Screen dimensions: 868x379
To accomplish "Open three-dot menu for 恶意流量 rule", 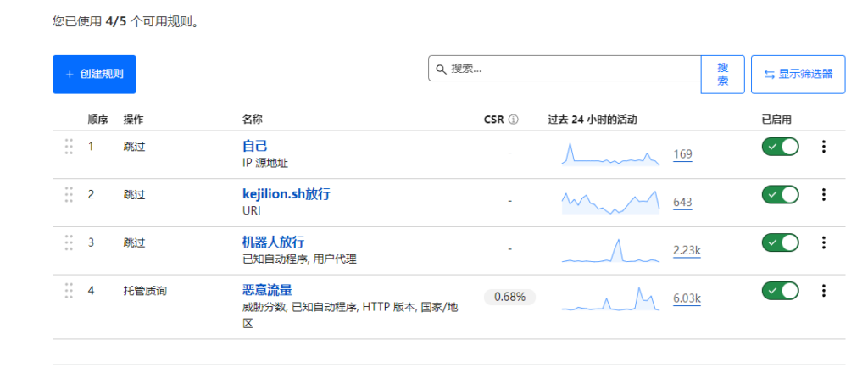I will [x=823, y=291].
